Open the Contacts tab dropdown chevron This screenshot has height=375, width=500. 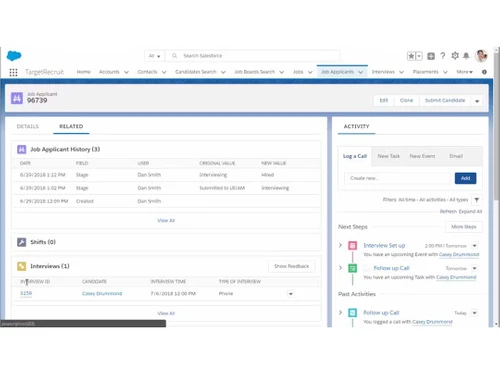click(164, 72)
